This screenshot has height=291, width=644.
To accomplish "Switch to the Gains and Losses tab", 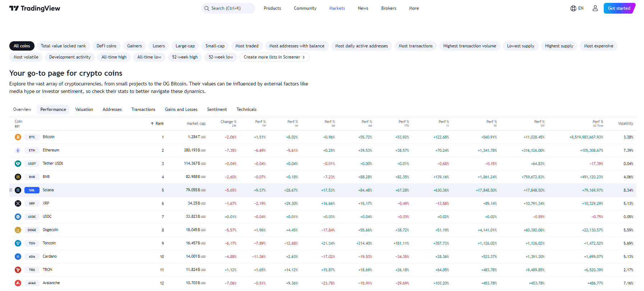I will click(181, 109).
